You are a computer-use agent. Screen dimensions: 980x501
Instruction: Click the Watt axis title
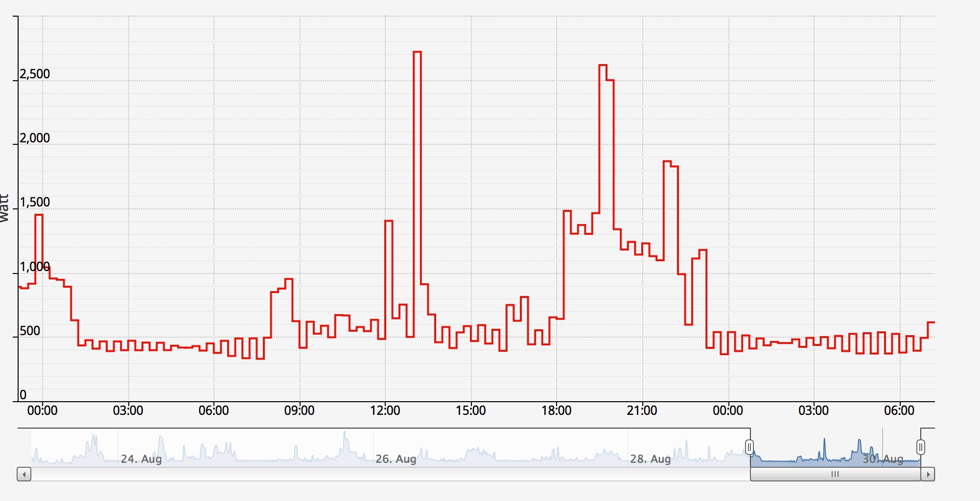point(4,208)
